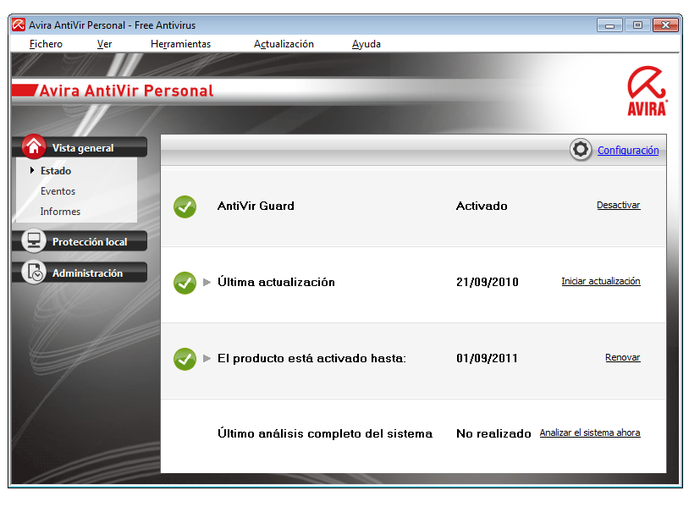Click the AntiVir Guard label
Screen dimensions: 700x518
256,206
